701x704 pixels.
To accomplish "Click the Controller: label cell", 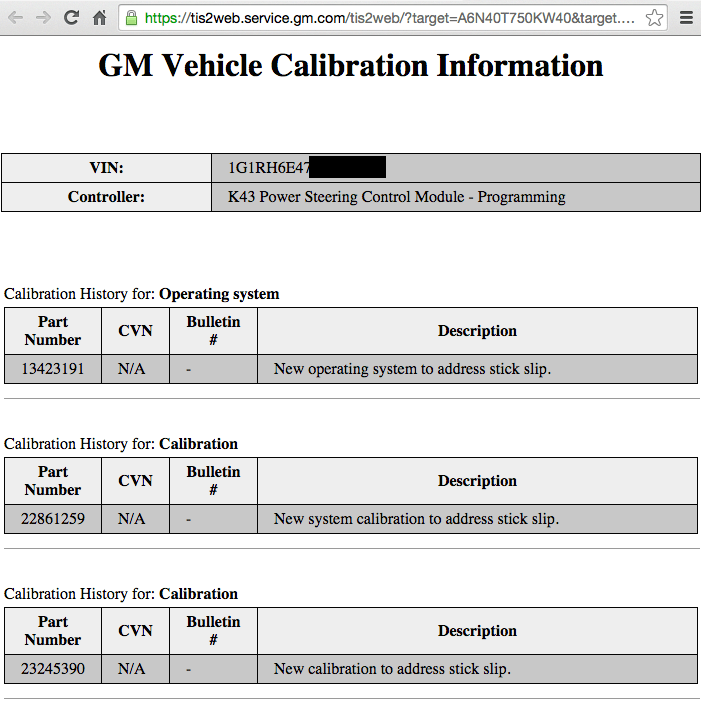I will [106, 197].
